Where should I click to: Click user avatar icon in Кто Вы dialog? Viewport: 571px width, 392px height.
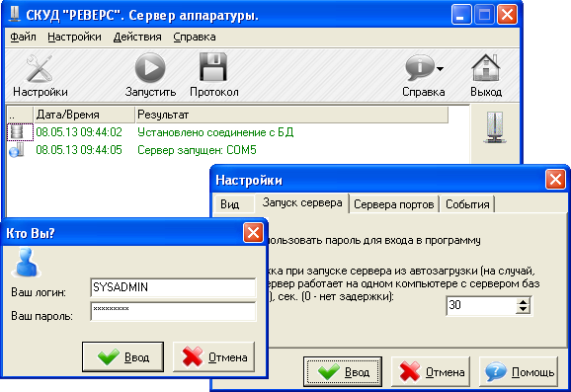click(x=27, y=262)
